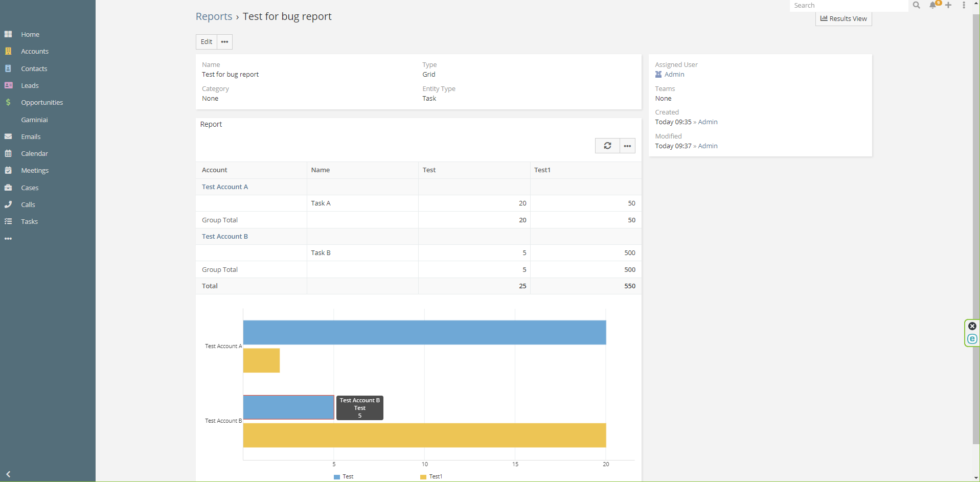
Task: Click the yellow Test Account B bar
Action: coord(424,435)
